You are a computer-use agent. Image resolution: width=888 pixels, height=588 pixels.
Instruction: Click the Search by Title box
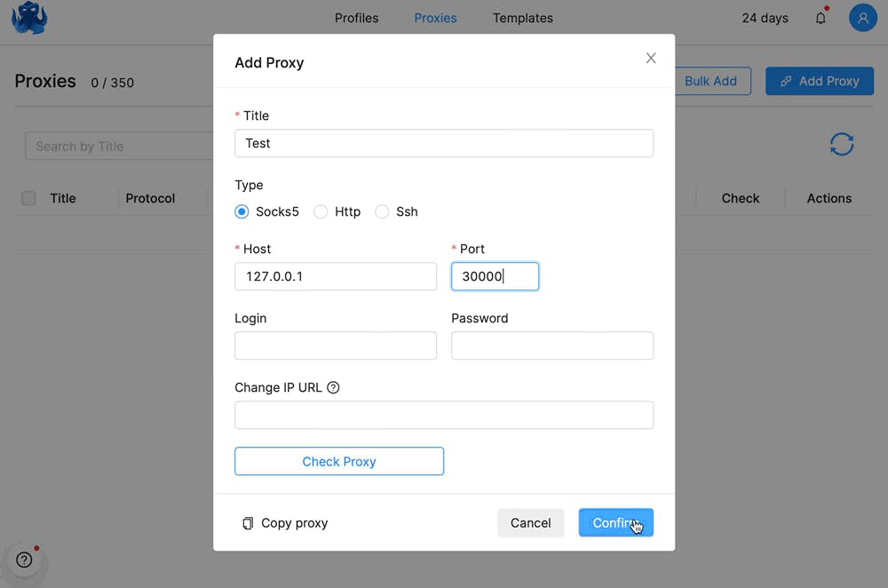click(119, 147)
